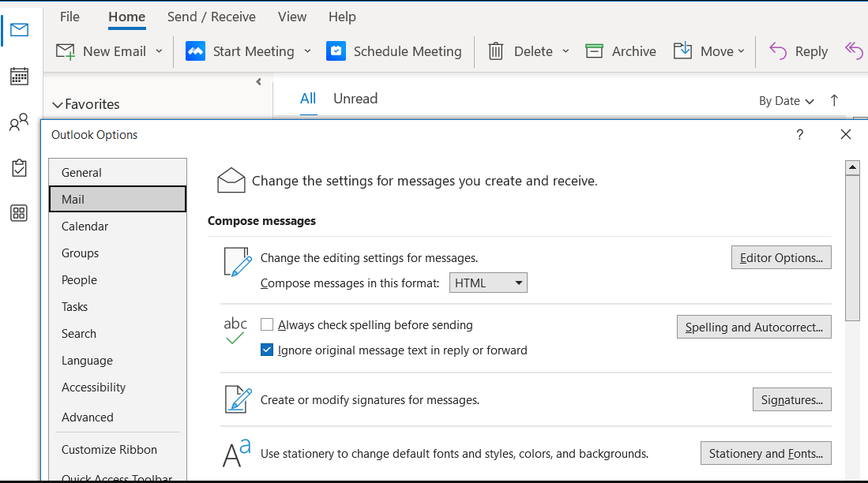Image resolution: width=868 pixels, height=483 pixels.
Task: Filter to Unread messages tab
Action: (x=355, y=99)
